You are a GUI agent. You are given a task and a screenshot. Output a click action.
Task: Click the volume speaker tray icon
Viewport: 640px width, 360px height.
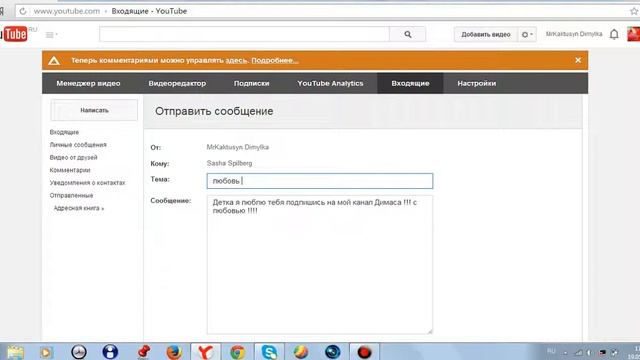(589, 352)
